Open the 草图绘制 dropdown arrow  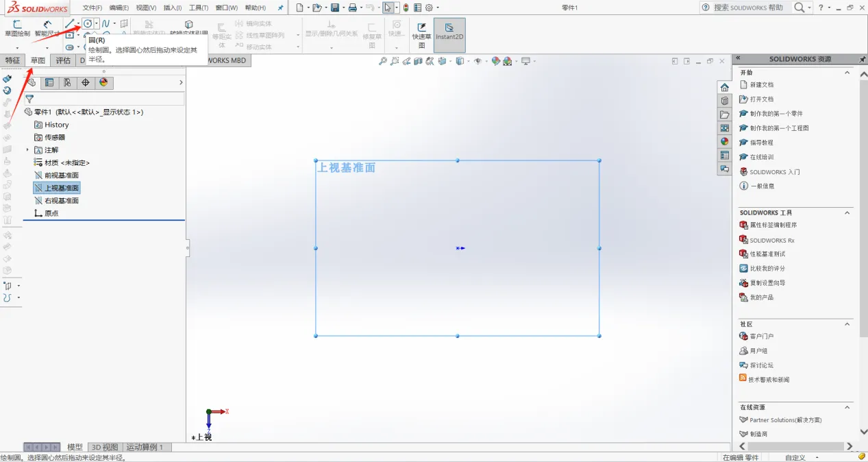point(17,47)
